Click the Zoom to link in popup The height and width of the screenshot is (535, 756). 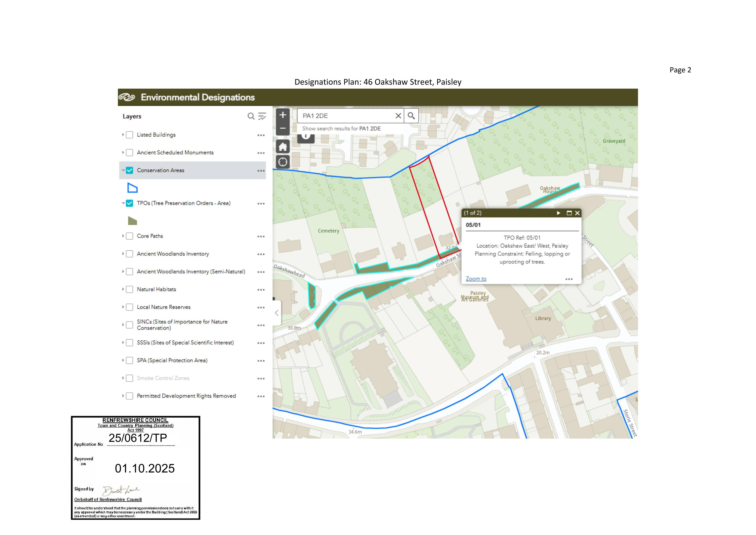pos(476,279)
